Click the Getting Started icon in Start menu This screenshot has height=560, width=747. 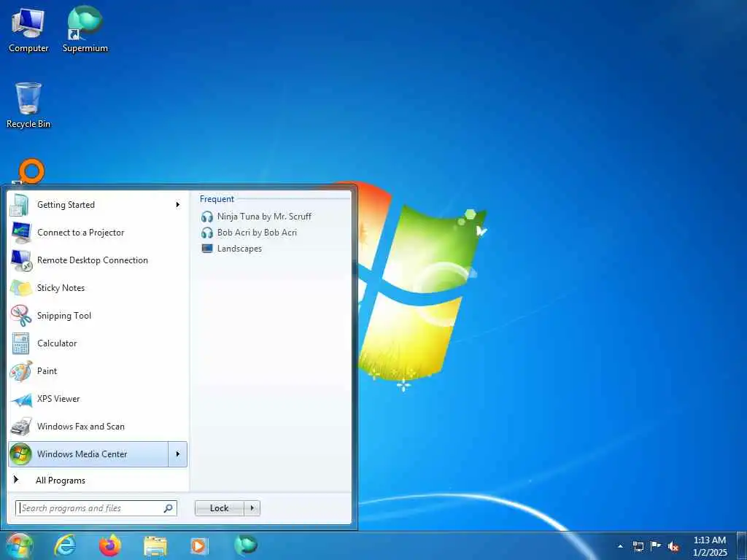coord(20,205)
